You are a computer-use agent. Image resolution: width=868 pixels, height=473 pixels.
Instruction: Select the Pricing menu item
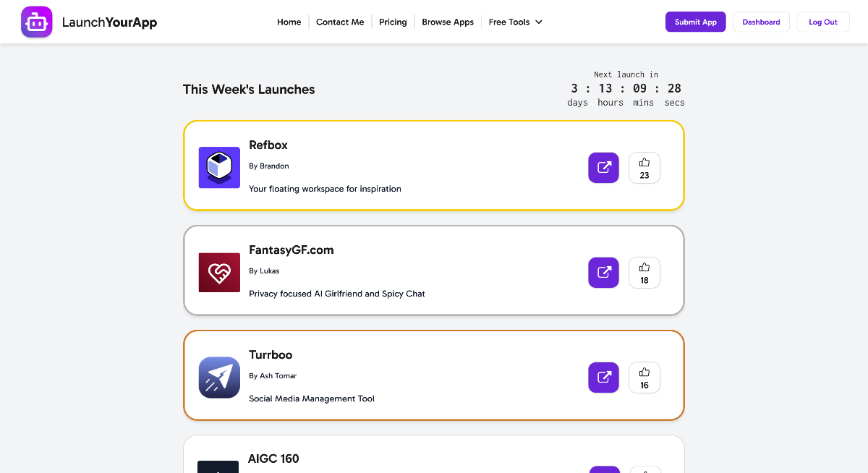tap(393, 22)
